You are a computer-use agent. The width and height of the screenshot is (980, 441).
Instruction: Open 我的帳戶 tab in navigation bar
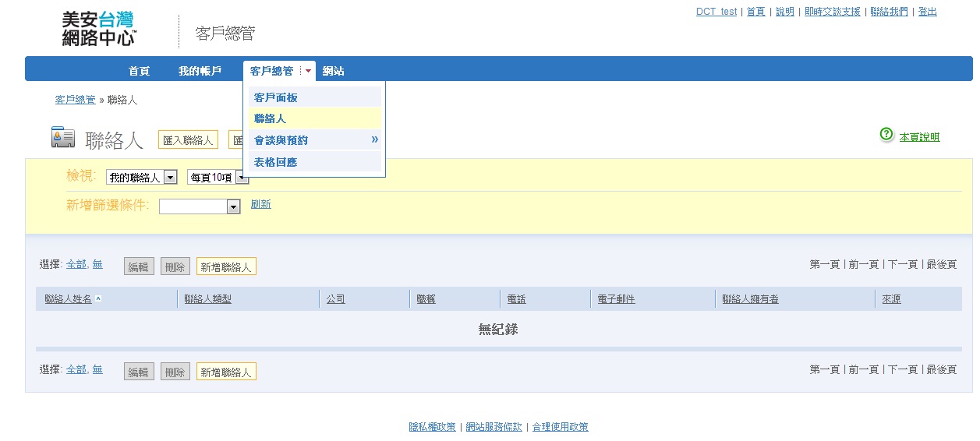point(200,71)
